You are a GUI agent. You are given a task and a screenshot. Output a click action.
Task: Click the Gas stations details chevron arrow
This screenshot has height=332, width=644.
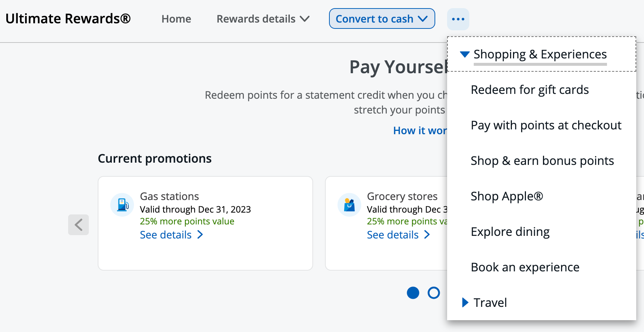click(x=200, y=235)
